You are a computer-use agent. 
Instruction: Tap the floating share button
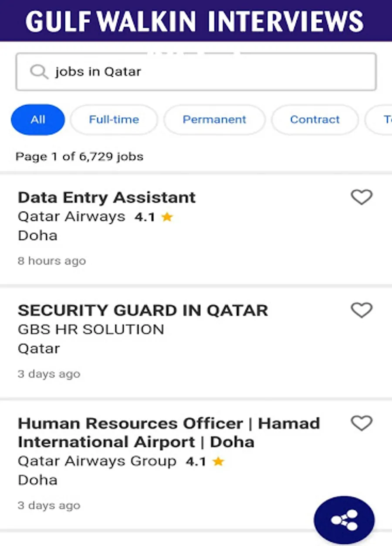[x=344, y=519]
